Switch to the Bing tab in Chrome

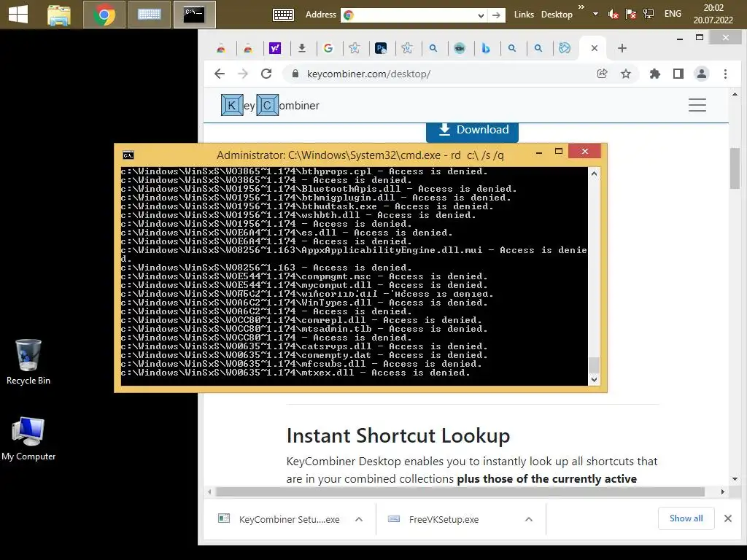pyautogui.click(x=485, y=48)
